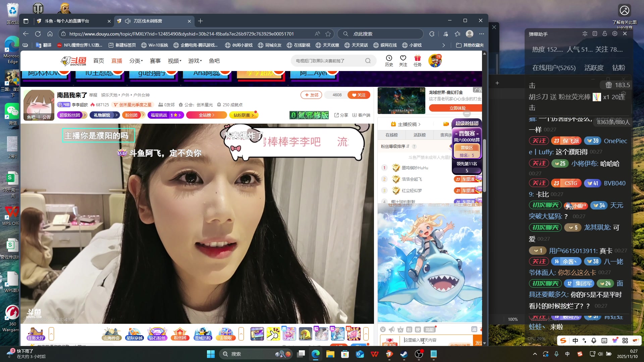
Task: Toggle the lock icon in 弹幕助手
Action: pos(604,34)
